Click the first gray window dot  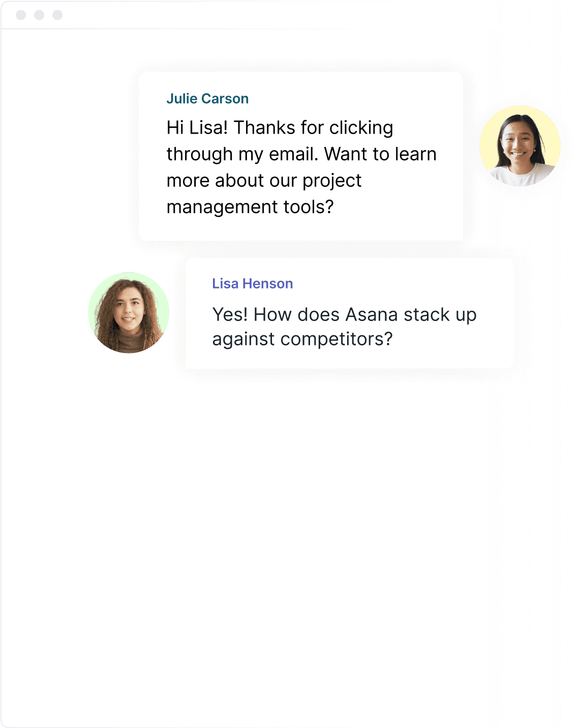21,15
